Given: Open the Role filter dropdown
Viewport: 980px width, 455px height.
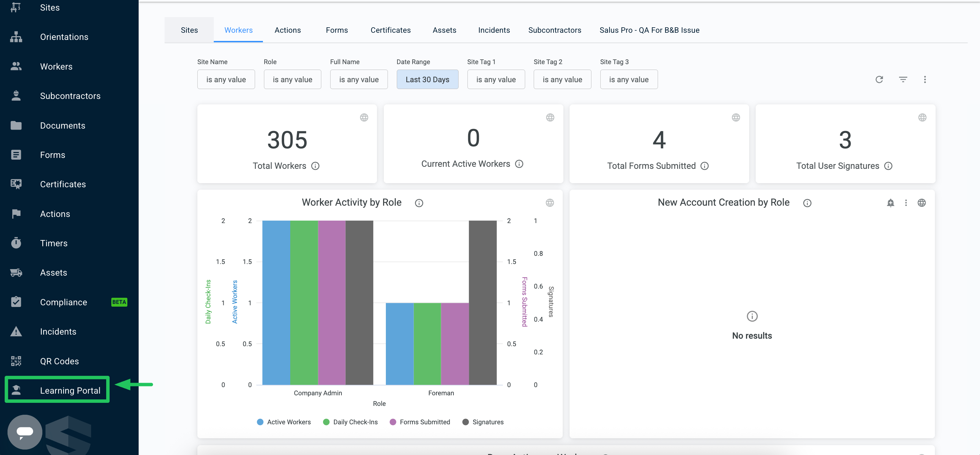Looking at the screenshot, I should (292, 79).
